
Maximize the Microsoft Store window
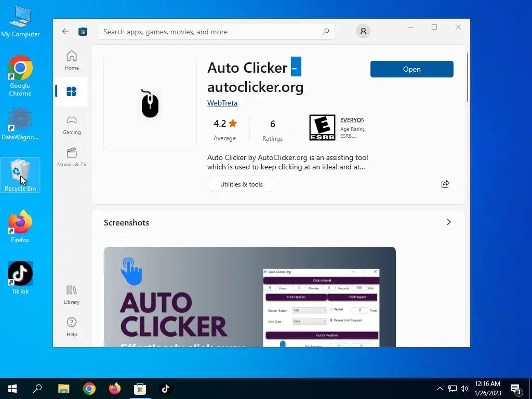pyautogui.click(x=434, y=27)
